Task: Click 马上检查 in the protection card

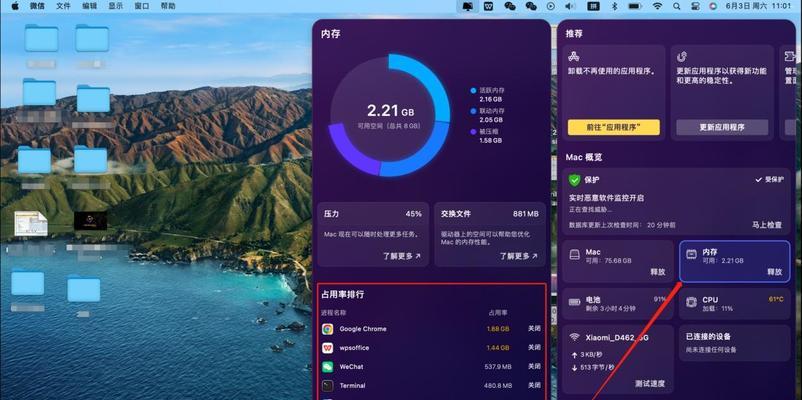Action: 767,225
